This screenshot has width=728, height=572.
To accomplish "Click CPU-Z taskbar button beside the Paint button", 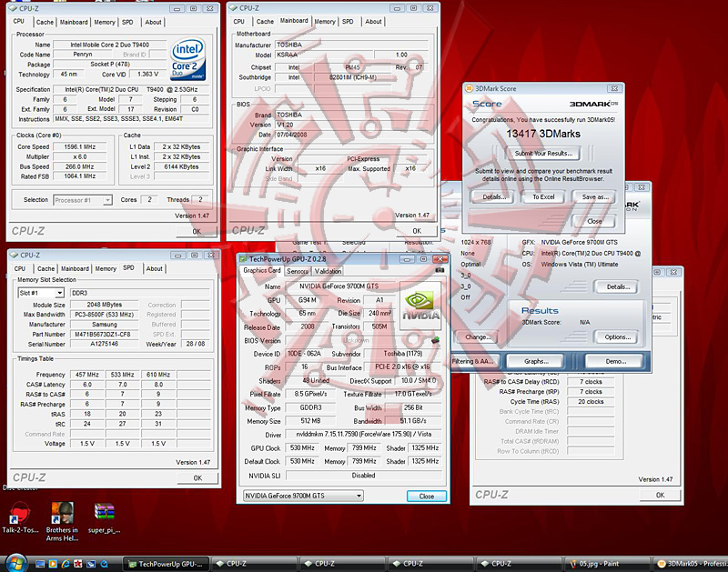I will point(518,564).
